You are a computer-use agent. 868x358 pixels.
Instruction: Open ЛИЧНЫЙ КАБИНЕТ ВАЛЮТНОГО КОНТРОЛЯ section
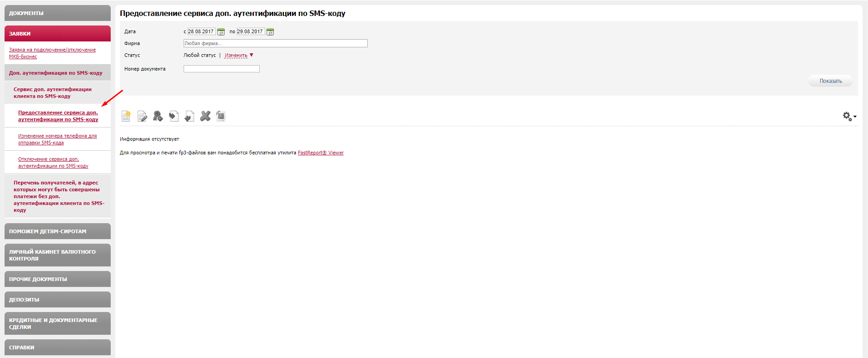(57, 255)
